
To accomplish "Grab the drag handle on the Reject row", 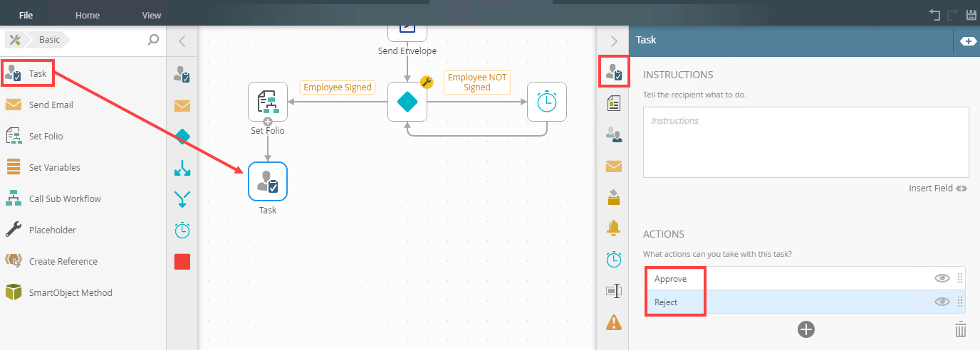I will pos(959,302).
